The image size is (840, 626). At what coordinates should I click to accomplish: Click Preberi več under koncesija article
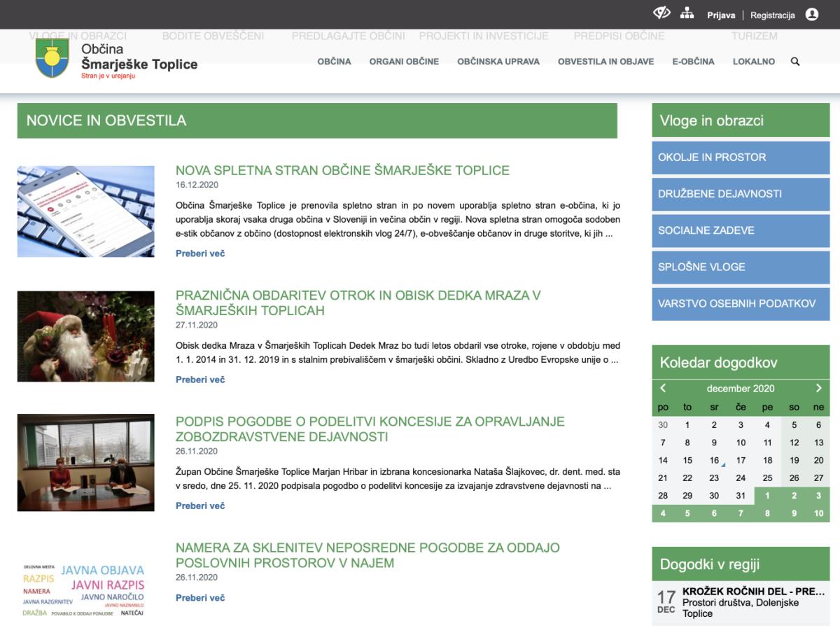coord(200,506)
